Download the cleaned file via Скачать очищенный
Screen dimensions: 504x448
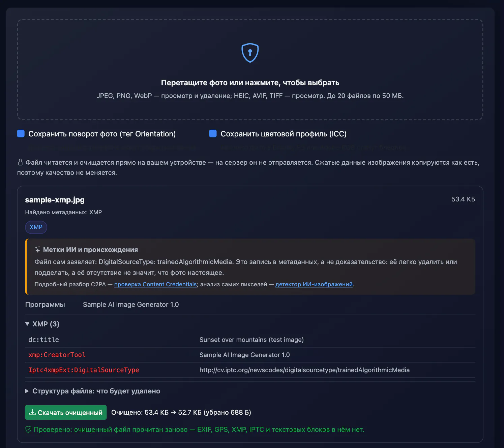(66, 412)
